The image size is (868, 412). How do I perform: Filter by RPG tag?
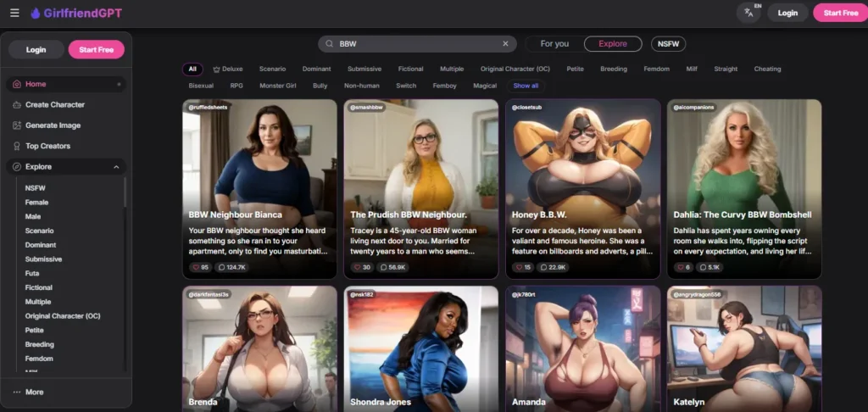pos(236,86)
